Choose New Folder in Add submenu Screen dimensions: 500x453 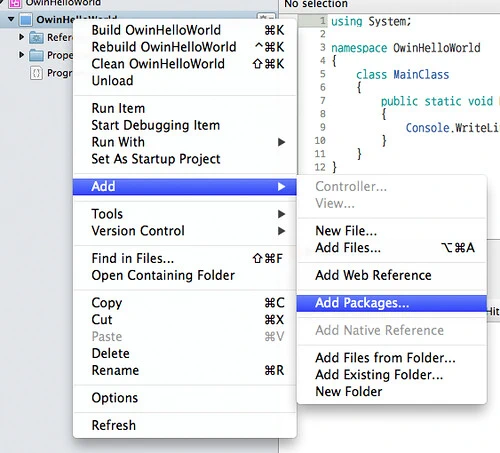[x=392, y=392]
